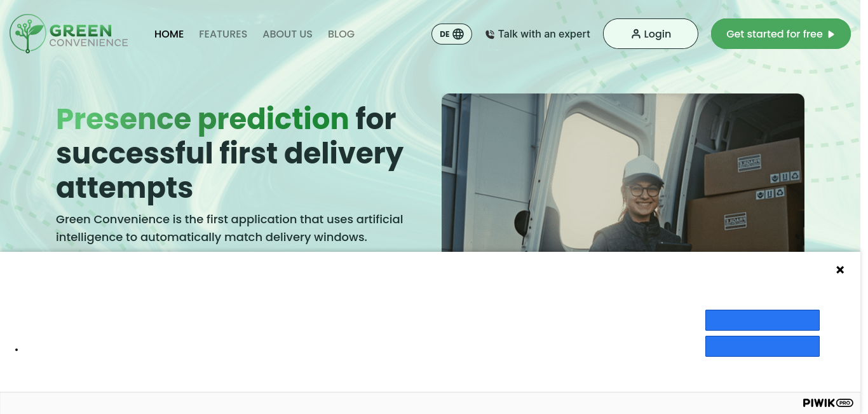Click the upper blue consent button
This screenshot has width=868, height=414.
[x=763, y=320]
